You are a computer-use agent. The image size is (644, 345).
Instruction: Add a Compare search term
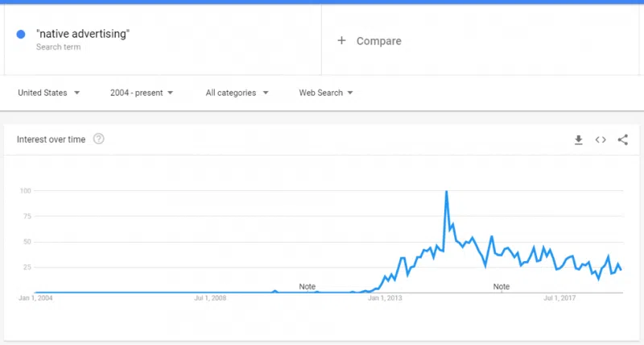[x=378, y=41]
